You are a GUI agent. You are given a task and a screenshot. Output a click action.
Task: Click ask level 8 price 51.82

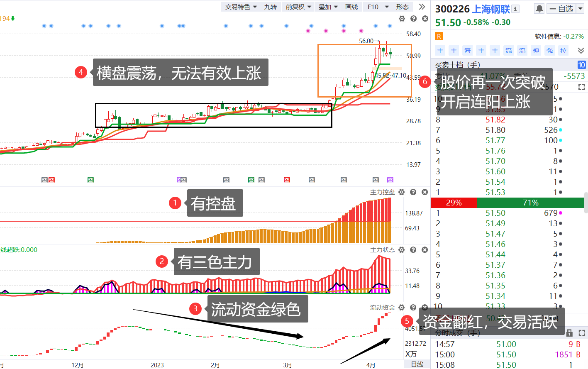(495, 120)
